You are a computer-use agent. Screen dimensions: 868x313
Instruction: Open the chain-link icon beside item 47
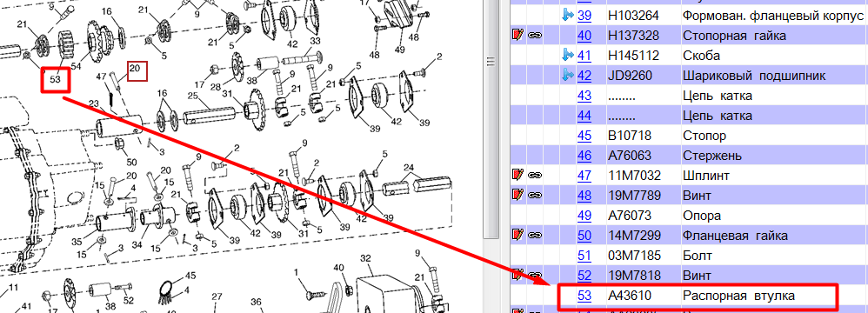click(535, 176)
